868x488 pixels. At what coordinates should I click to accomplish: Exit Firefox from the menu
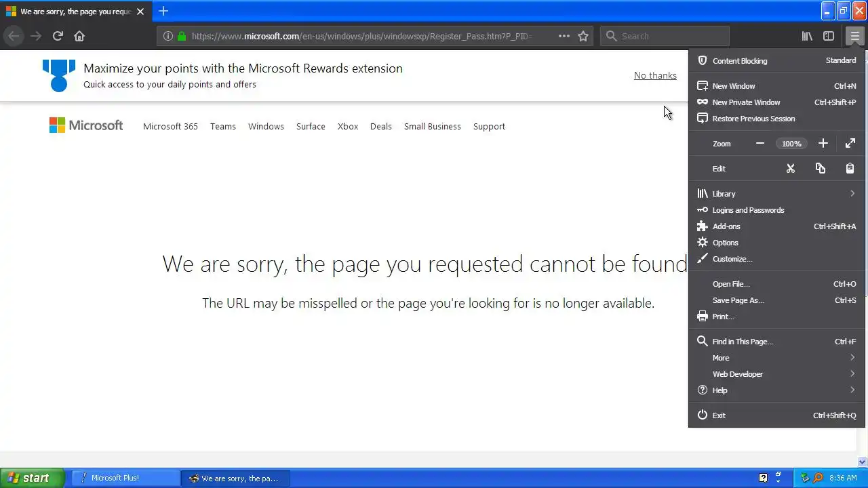click(776, 415)
